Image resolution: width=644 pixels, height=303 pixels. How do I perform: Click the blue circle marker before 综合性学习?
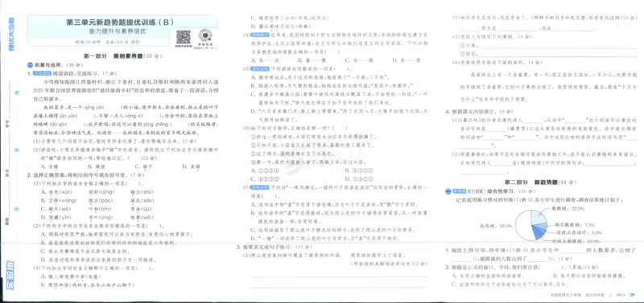(x=448, y=191)
